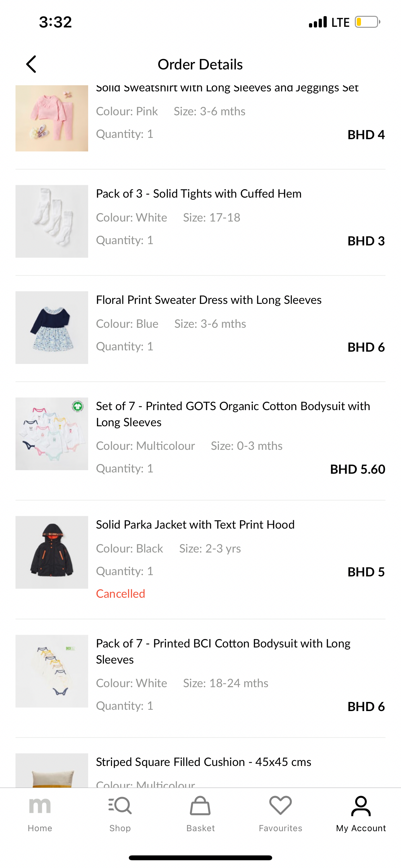Open the white tights product image
The height and width of the screenshot is (868, 401).
[52, 221]
